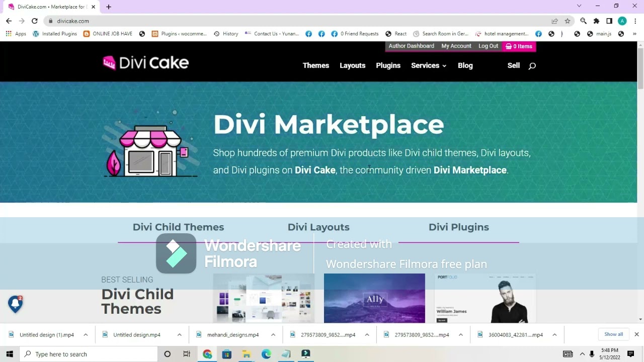Expand options for Untitled design (1).mp4 download
Image resolution: width=644 pixels, height=362 pixels.
point(86,335)
